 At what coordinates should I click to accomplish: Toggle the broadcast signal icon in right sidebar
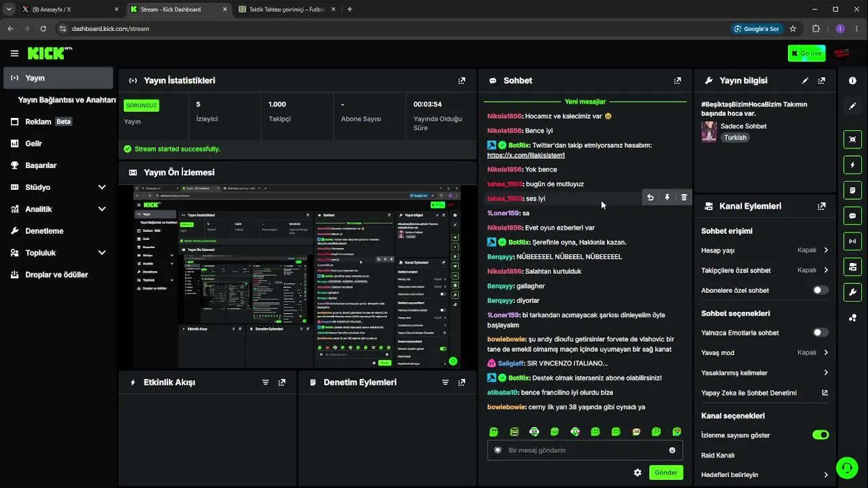(852, 241)
